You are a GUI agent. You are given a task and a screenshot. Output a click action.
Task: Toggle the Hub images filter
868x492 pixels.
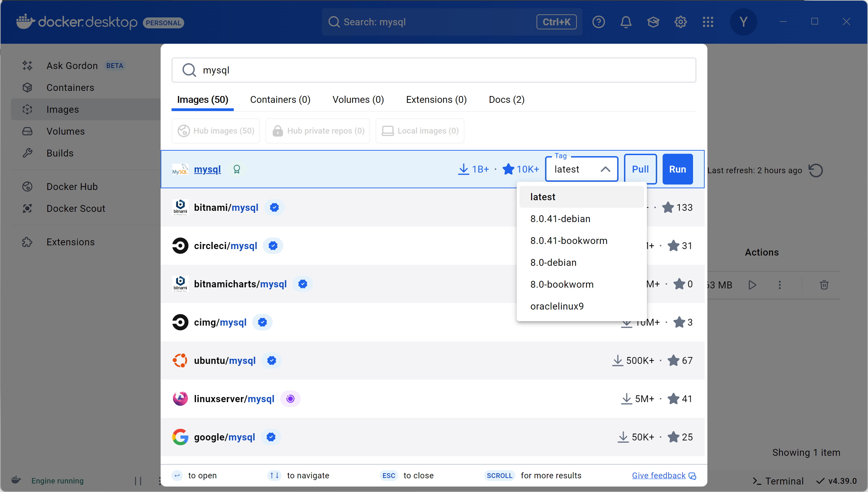coord(216,131)
